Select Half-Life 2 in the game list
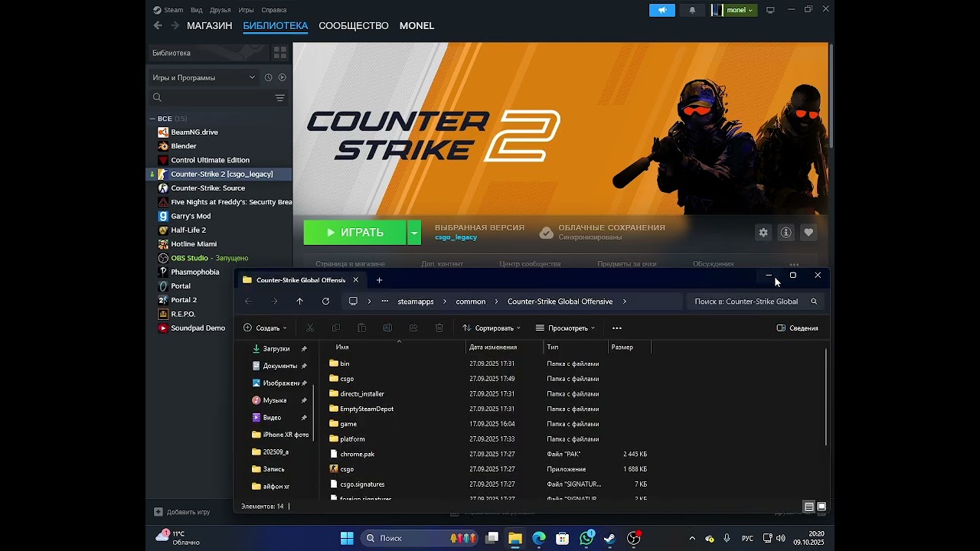980x551 pixels. (x=188, y=230)
